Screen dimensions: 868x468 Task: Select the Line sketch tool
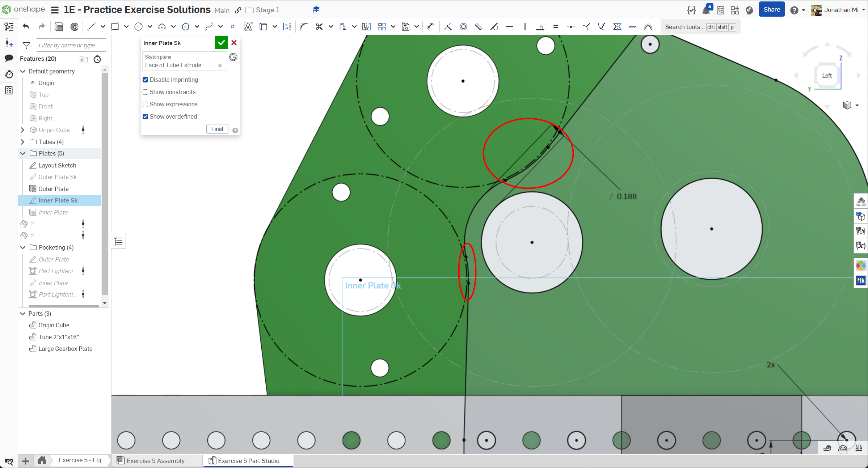[91, 26]
